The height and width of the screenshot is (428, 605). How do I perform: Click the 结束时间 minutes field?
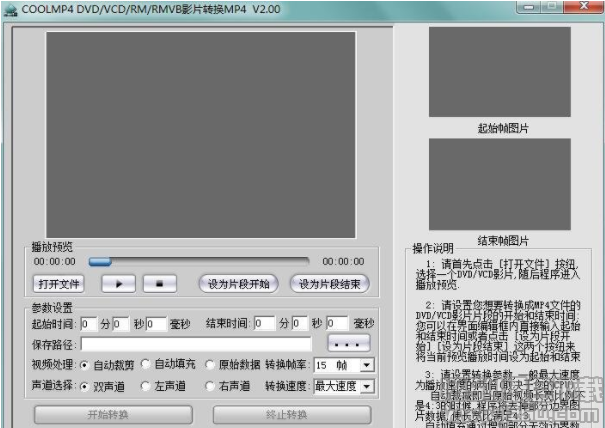[264, 323]
